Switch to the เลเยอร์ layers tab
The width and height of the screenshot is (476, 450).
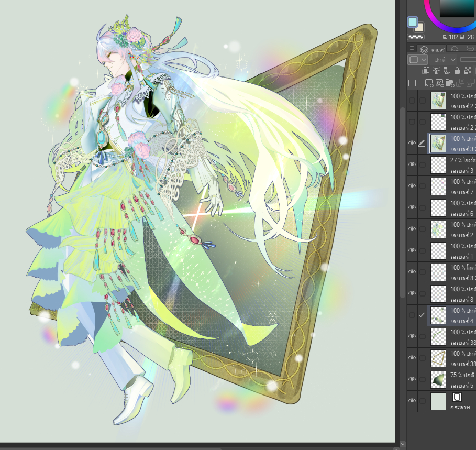[x=430, y=49]
